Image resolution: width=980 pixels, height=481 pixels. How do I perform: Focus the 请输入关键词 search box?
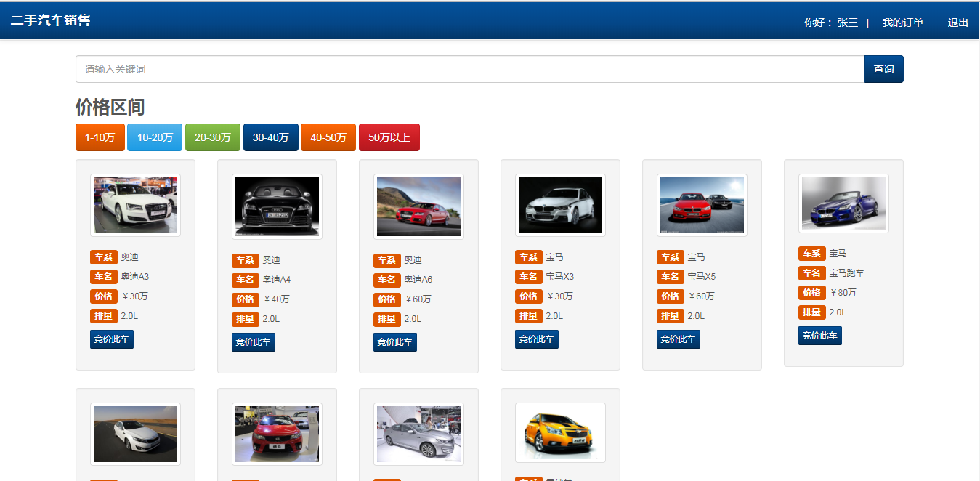point(470,69)
